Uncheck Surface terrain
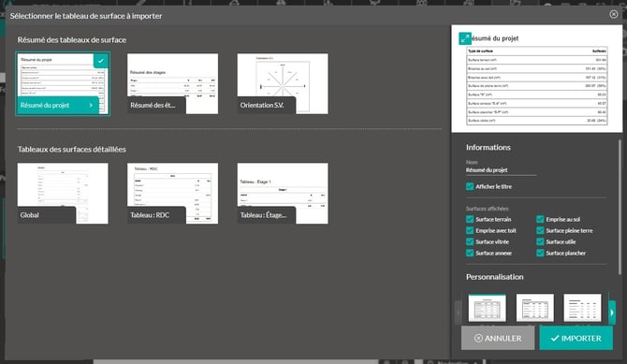This screenshot has width=627, height=364. 470,219
